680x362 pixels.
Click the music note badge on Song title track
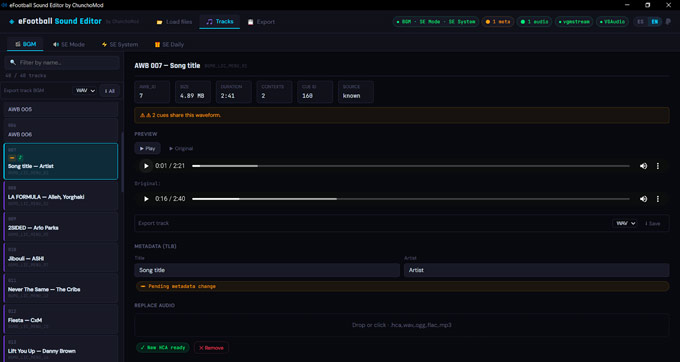[x=20, y=158]
